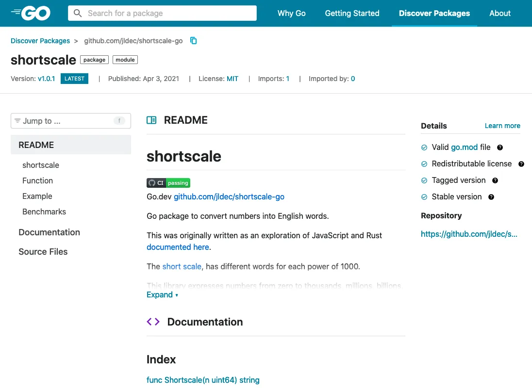This screenshot has width=532, height=392.
Task: Switch to the About section
Action: tap(500, 13)
